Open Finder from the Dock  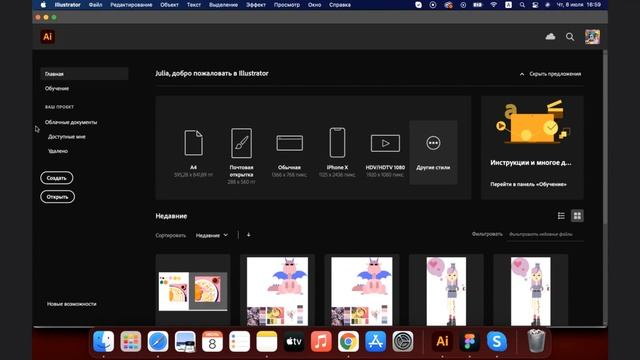point(104,341)
